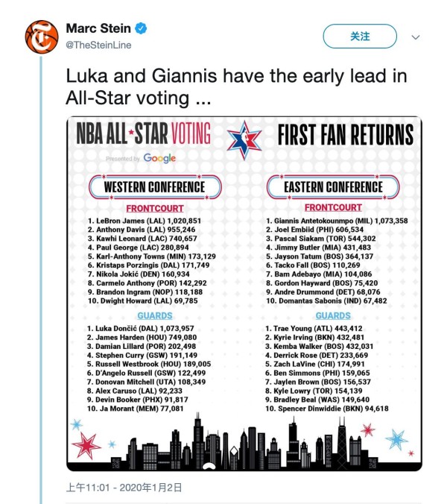The width and height of the screenshot is (447, 504).
Task: Click the NBA All-Star star logo
Action: [244, 140]
